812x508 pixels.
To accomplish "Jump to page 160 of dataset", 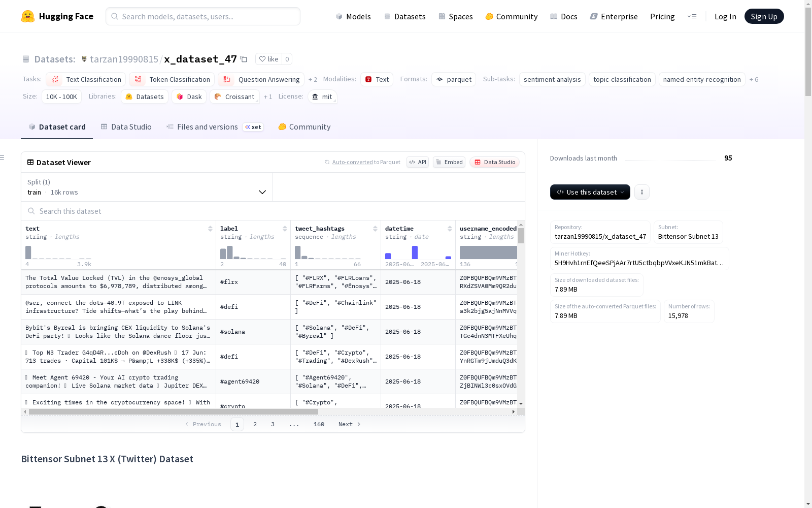I will pyautogui.click(x=319, y=424).
